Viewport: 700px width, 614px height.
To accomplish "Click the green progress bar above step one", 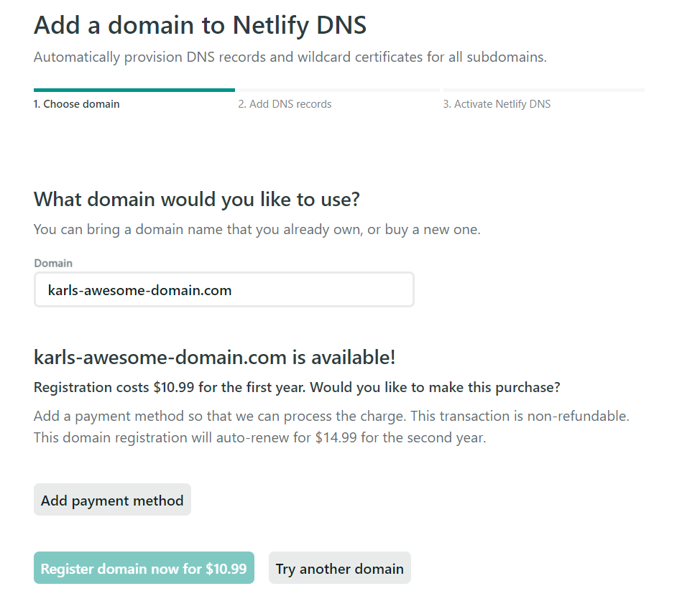I will click(x=134, y=90).
